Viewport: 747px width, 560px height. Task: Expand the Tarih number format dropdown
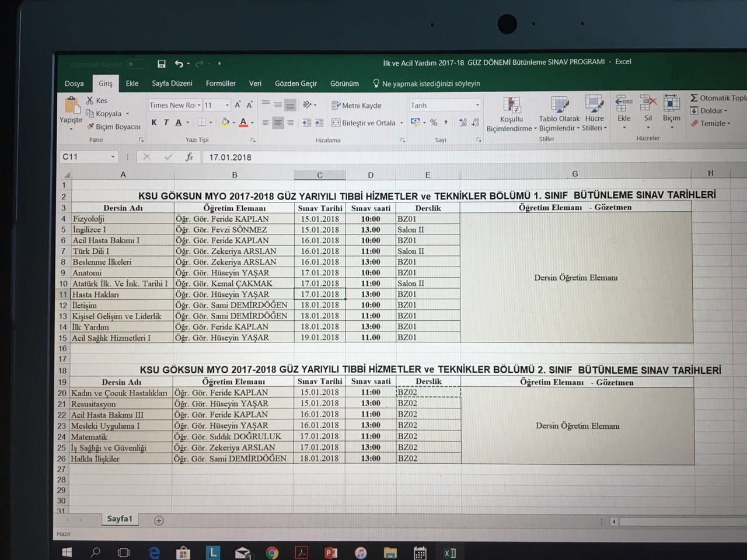click(x=477, y=106)
